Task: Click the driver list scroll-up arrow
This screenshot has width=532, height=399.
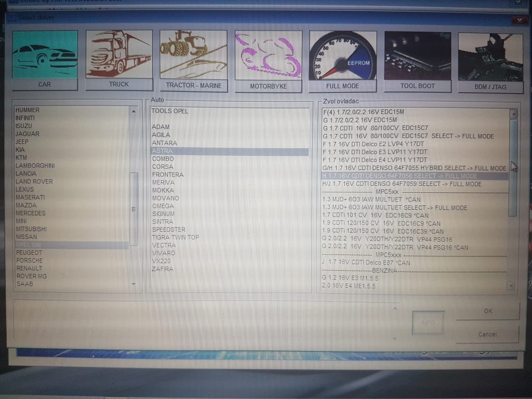Action: 513,114
